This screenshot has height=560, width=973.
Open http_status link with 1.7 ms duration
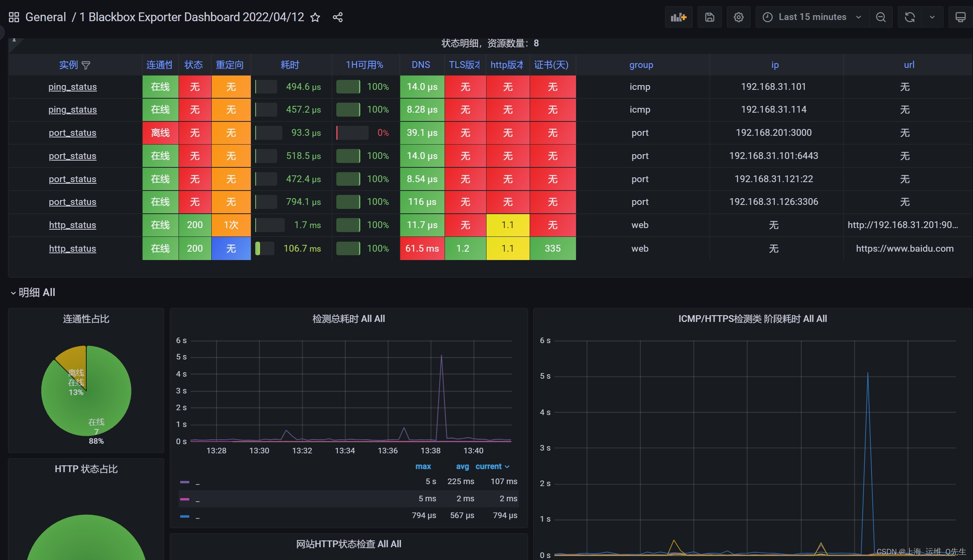coord(73,225)
